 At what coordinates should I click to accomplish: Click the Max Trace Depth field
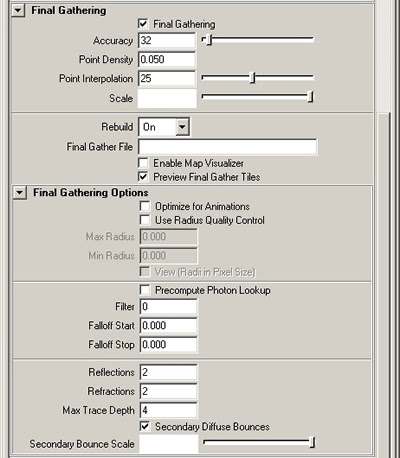(x=169, y=410)
